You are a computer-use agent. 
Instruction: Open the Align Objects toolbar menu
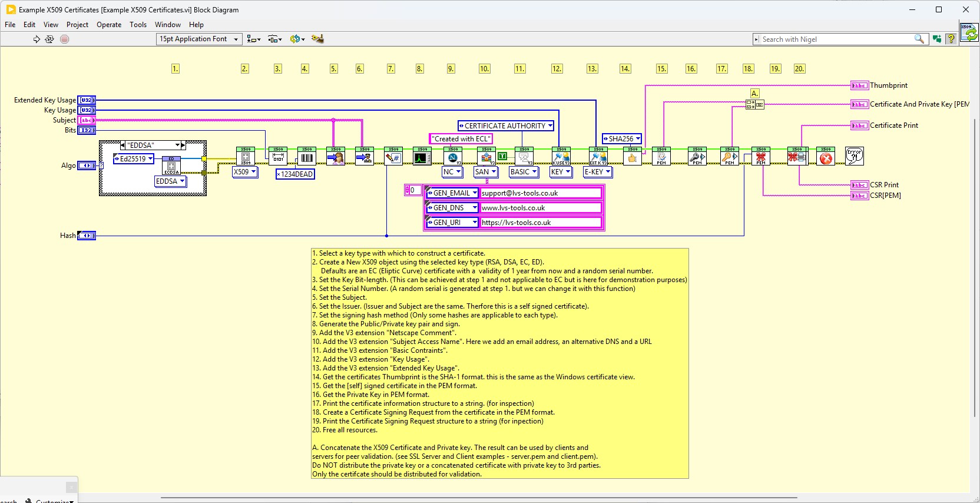tap(254, 39)
